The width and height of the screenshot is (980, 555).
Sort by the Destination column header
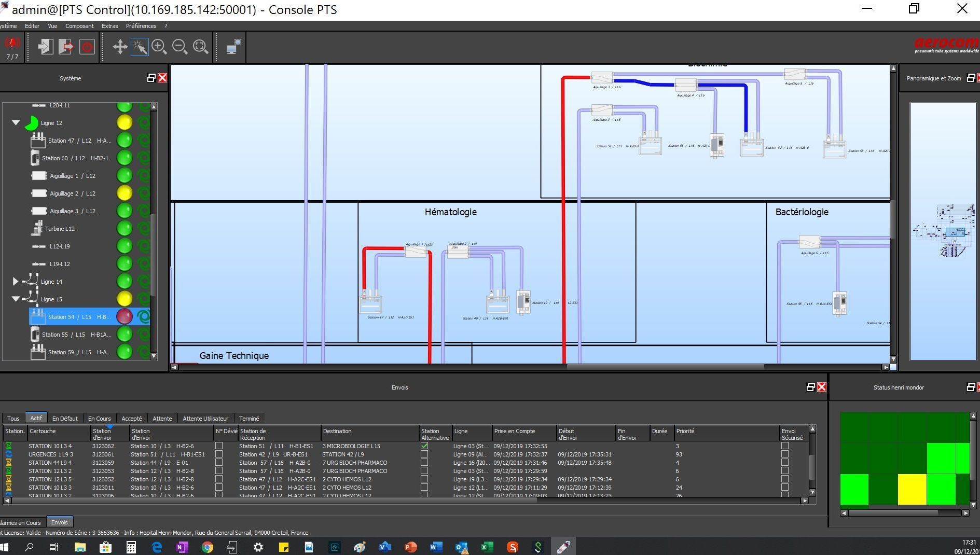(369, 434)
